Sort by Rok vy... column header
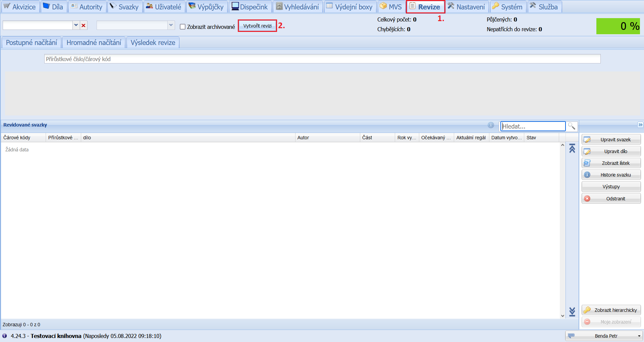Viewport: 644px width, 342px height. click(407, 138)
